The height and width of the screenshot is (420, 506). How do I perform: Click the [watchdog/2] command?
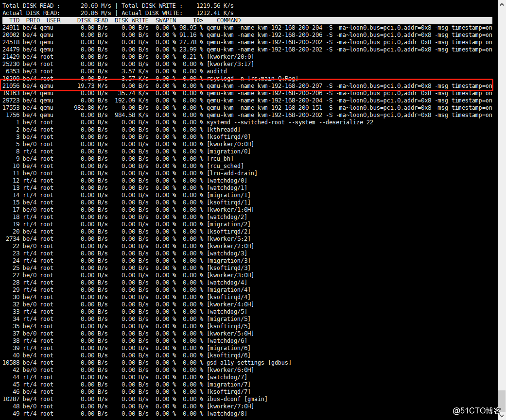(x=227, y=217)
